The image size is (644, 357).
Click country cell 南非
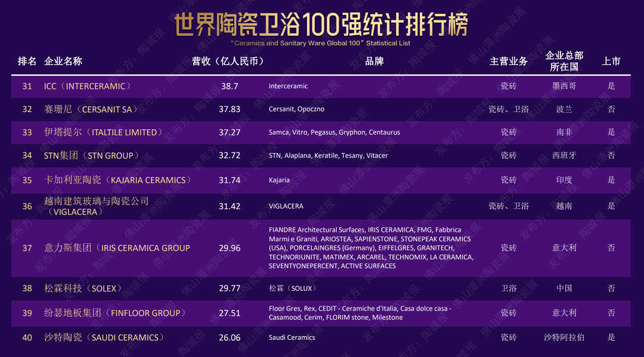(564, 132)
